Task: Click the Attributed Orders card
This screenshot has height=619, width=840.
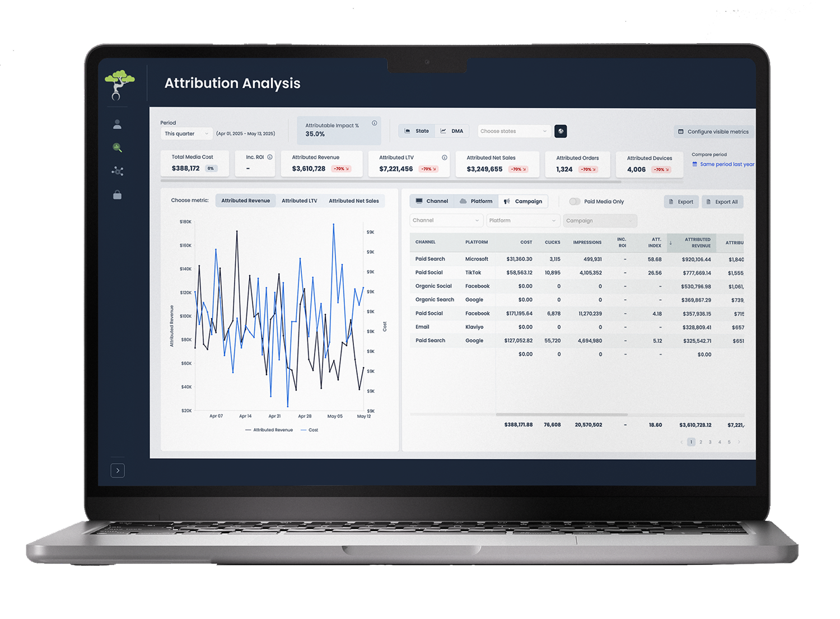Action: (x=578, y=164)
